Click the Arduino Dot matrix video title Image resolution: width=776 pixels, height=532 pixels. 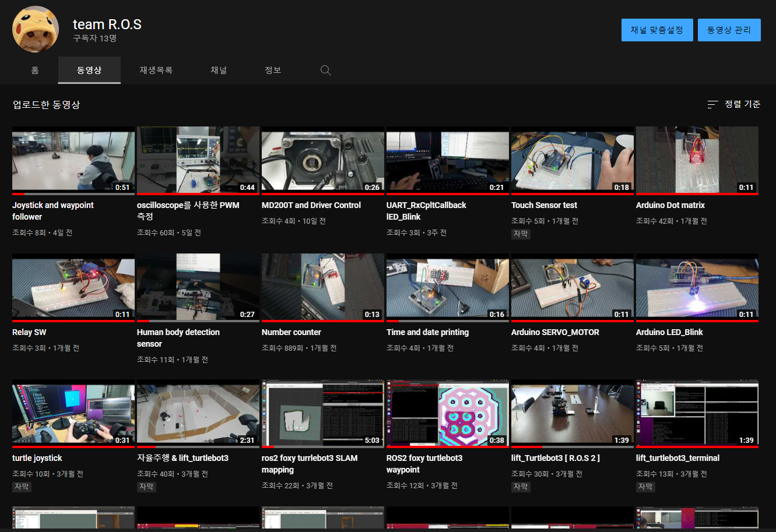pos(670,205)
